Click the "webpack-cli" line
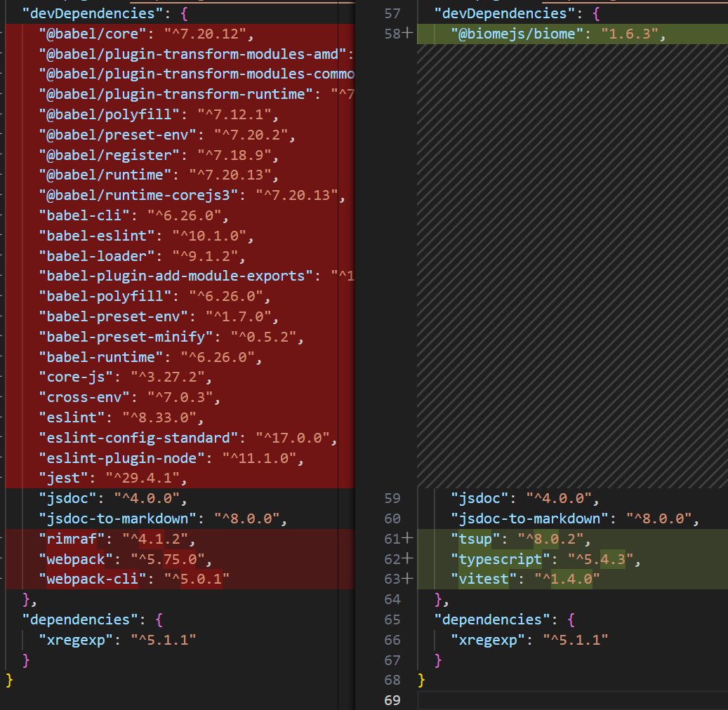728x710 pixels. [x=134, y=580]
